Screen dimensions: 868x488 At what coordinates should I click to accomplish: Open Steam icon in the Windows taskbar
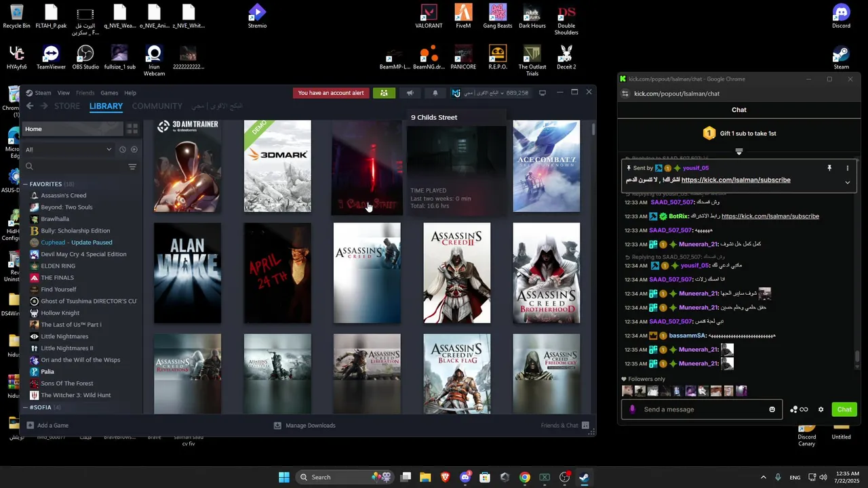(x=584, y=477)
